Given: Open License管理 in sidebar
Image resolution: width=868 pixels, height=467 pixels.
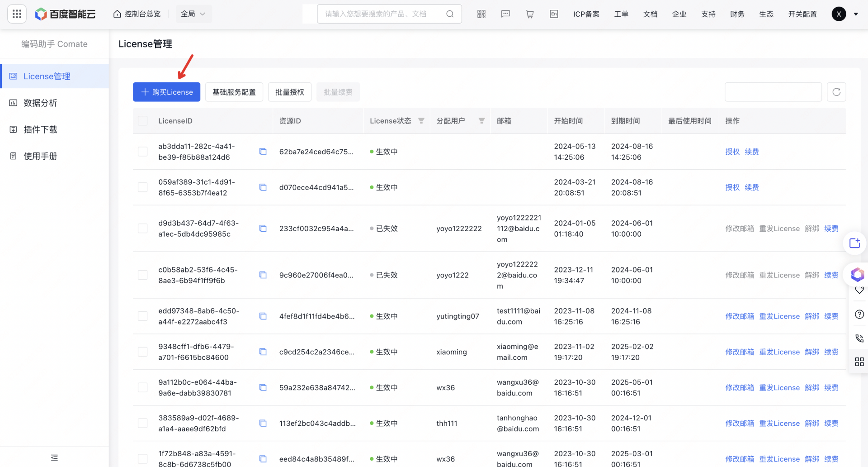Looking at the screenshot, I should 55,76.
